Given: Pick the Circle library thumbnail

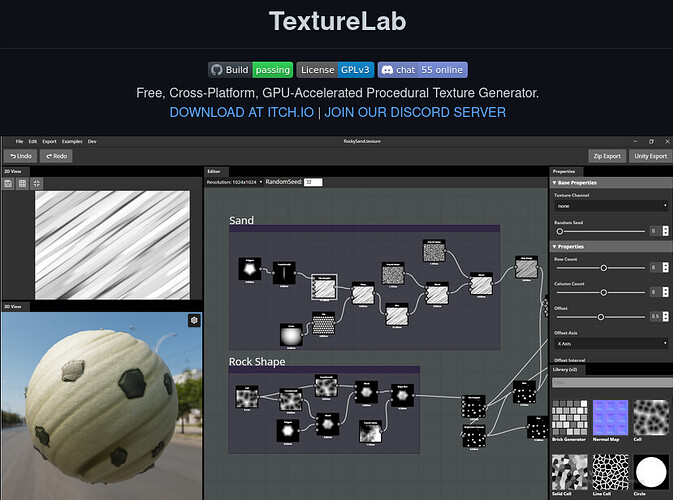Looking at the screenshot, I should [651, 472].
